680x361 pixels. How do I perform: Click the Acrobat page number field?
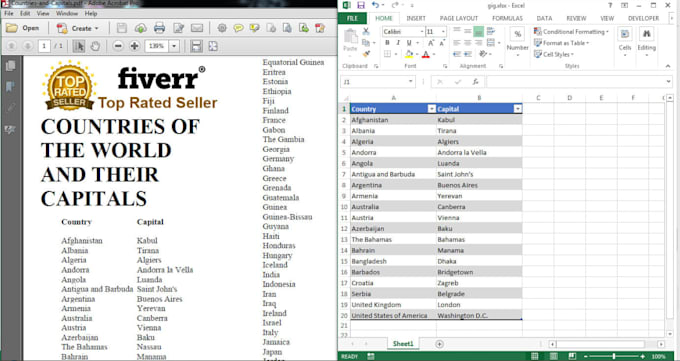[x=44, y=46]
